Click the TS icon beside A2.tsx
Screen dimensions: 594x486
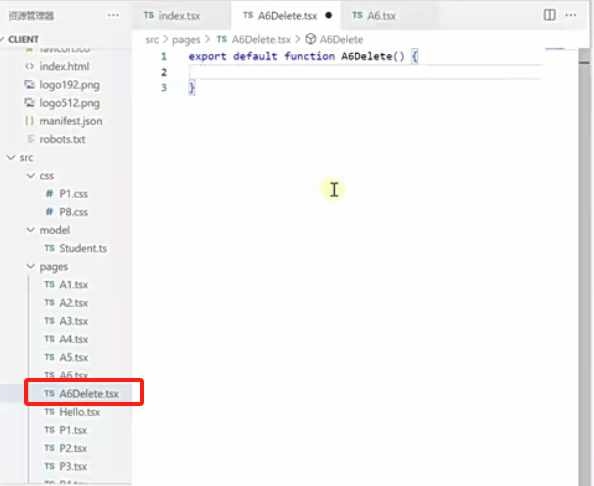point(49,303)
